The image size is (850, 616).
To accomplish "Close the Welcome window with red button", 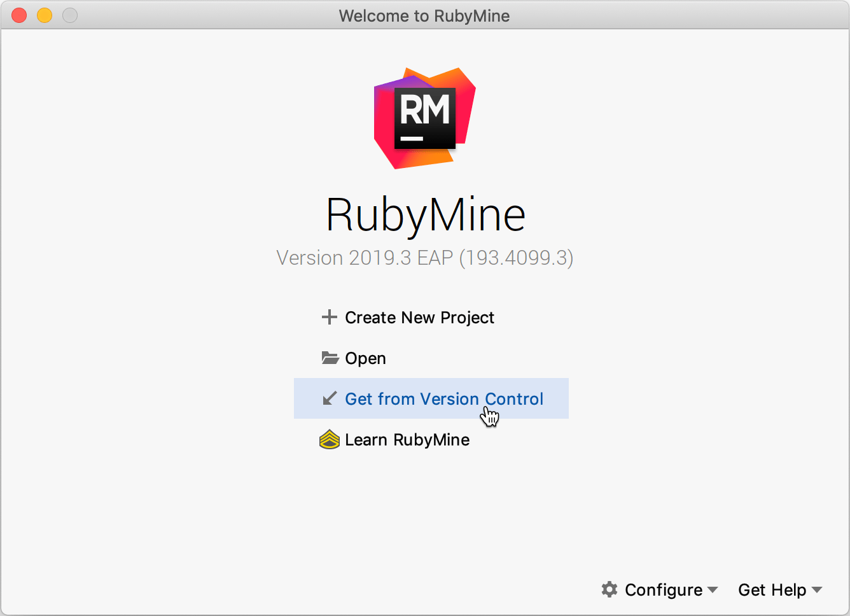I will [20, 15].
